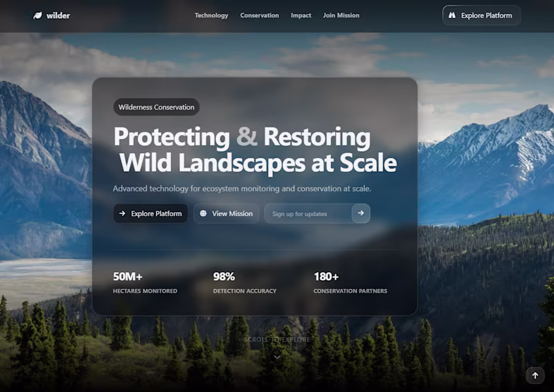Click the globe icon on View Mission
554x392 pixels.
(x=203, y=213)
